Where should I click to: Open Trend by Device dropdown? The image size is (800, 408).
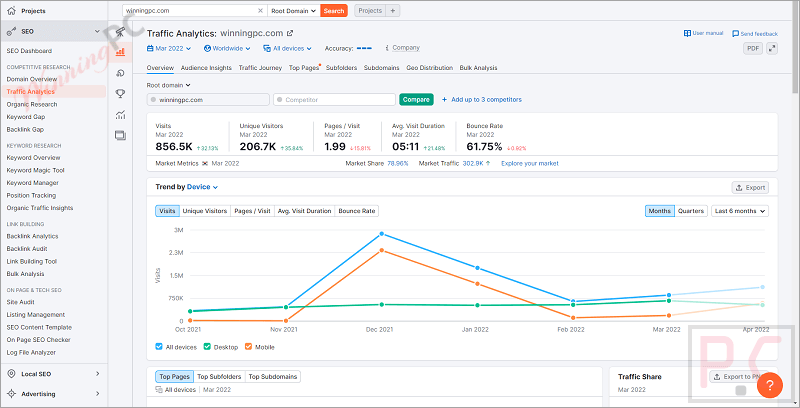(203, 187)
